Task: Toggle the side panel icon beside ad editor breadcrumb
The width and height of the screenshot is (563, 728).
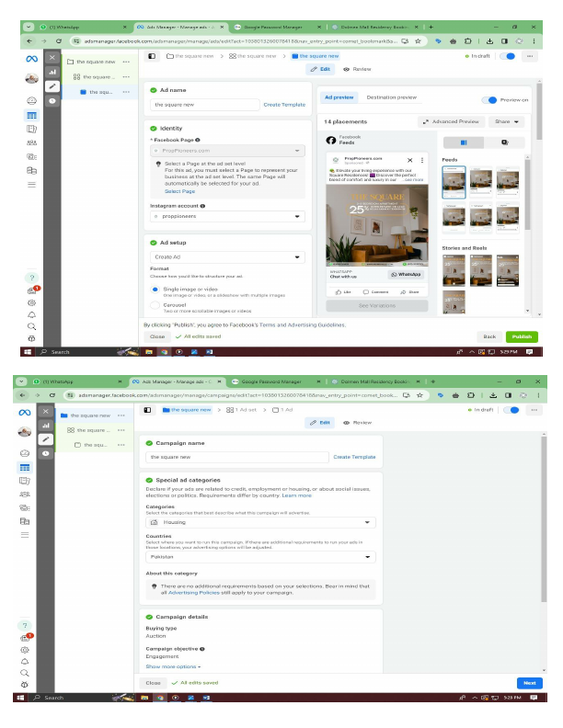Action: pyautogui.click(x=152, y=56)
